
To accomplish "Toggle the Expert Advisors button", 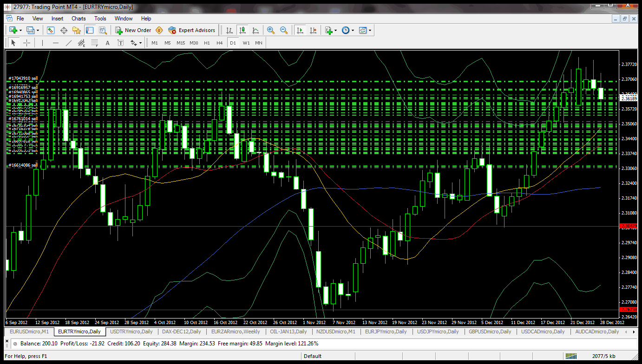I will [x=192, y=30].
